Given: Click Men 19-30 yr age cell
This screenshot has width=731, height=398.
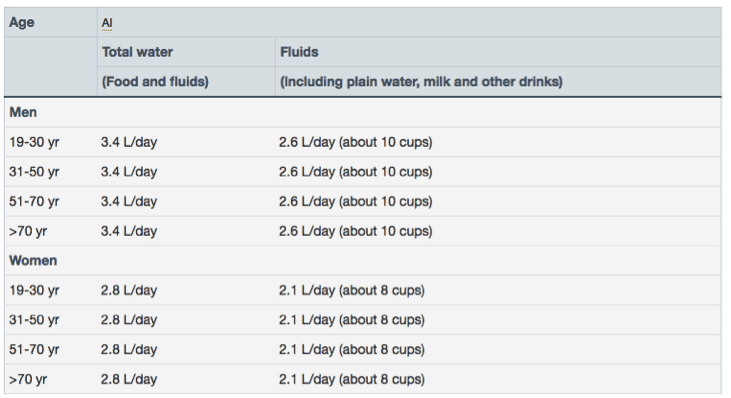Looking at the screenshot, I should tap(34, 142).
